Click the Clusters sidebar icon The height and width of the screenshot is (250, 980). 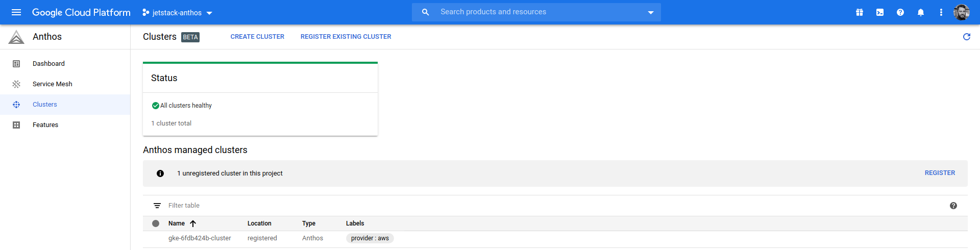pyautogui.click(x=16, y=105)
